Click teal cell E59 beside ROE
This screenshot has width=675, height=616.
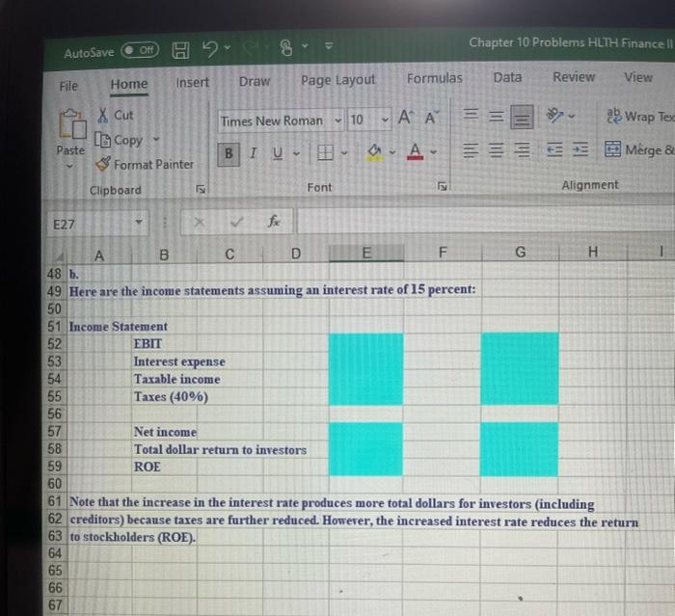pyautogui.click(x=365, y=467)
